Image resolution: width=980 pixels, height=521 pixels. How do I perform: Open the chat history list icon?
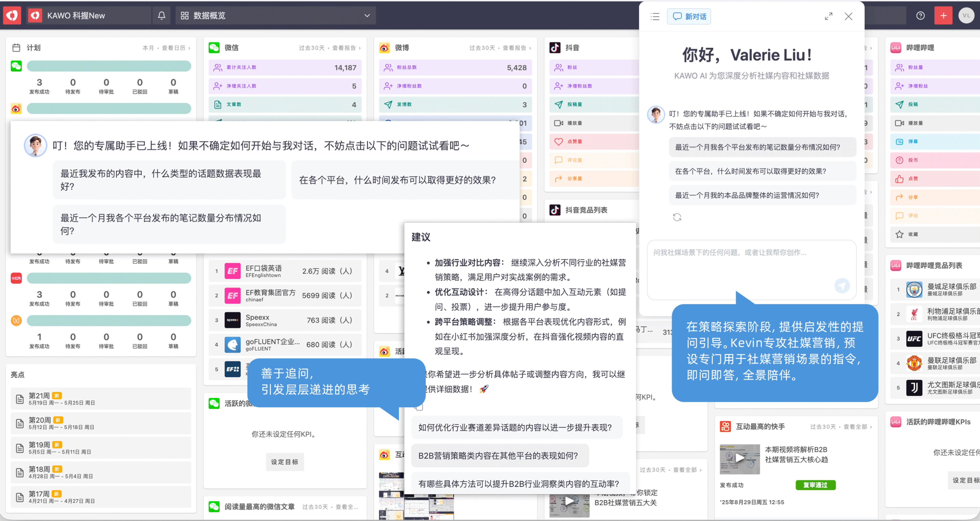click(655, 16)
